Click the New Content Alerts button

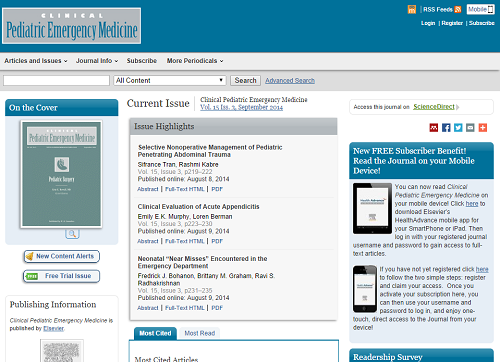point(62,256)
